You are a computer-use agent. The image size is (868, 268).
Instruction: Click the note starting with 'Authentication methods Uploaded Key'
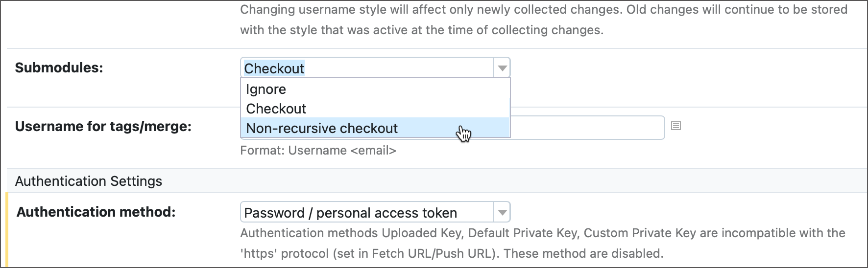(x=542, y=233)
